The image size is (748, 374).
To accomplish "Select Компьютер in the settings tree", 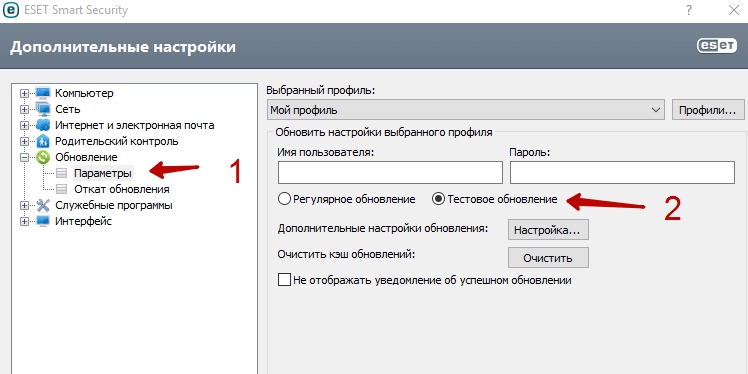I will coord(84,93).
